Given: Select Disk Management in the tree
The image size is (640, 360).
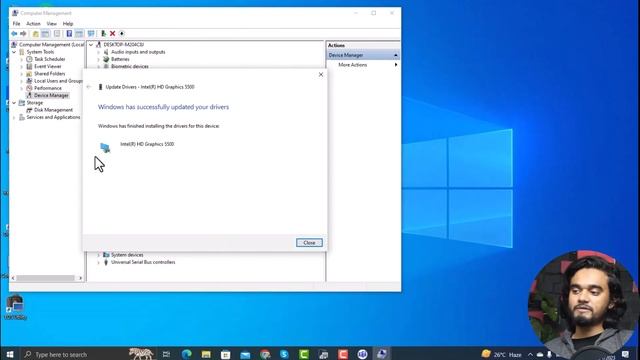Looking at the screenshot, I should tap(53, 110).
